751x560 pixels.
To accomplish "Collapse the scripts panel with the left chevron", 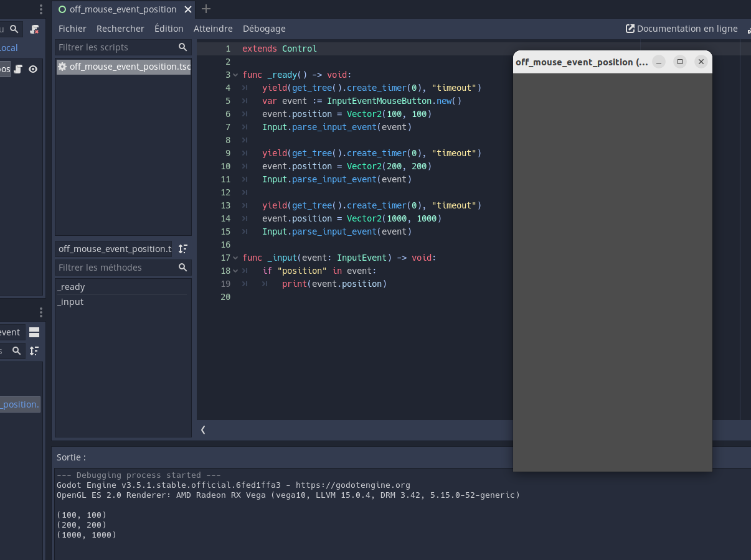I will pyautogui.click(x=203, y=429).
